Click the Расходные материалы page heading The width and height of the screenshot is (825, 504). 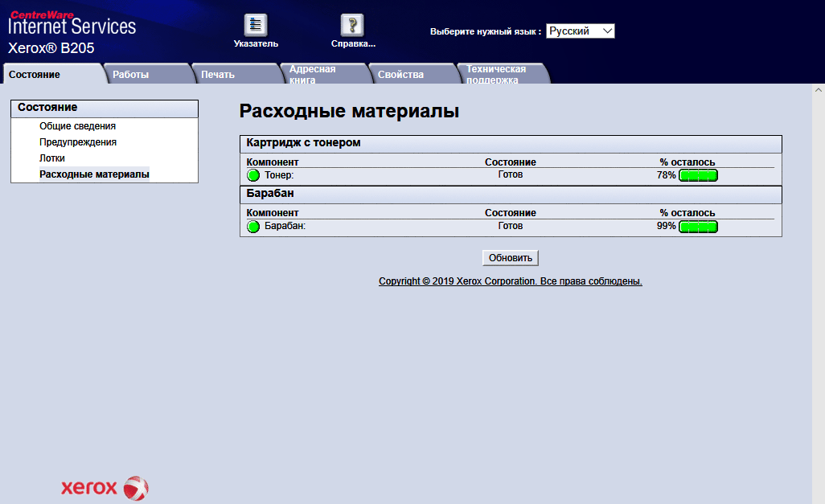pos(349,111)
